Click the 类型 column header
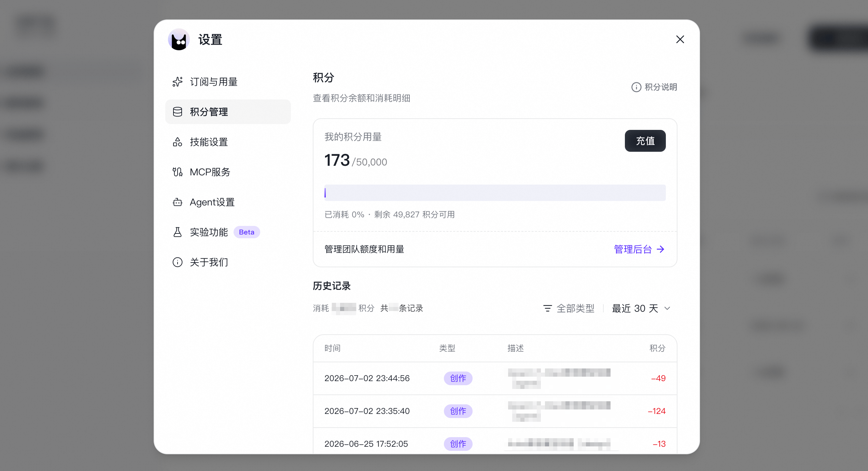868x471 pixels. point(447,348)
